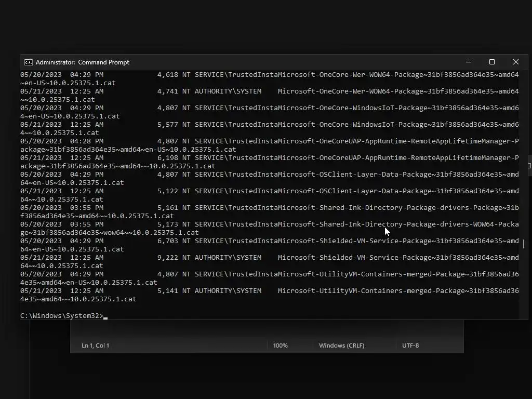The height and width of the screenshot is (399, 532).
Task: Click the wrapped line "~en-US~10.0.25375.1.cat" at top
Action: coord(68,83)
